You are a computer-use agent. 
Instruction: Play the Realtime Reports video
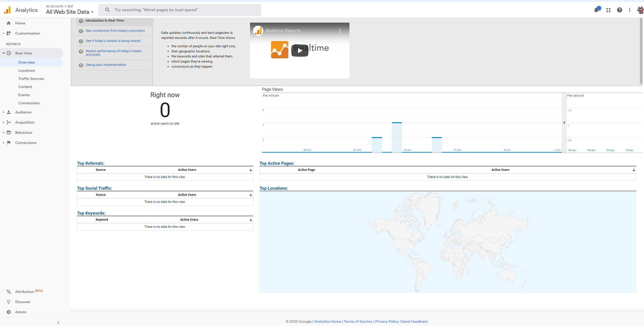pos(300,50)
